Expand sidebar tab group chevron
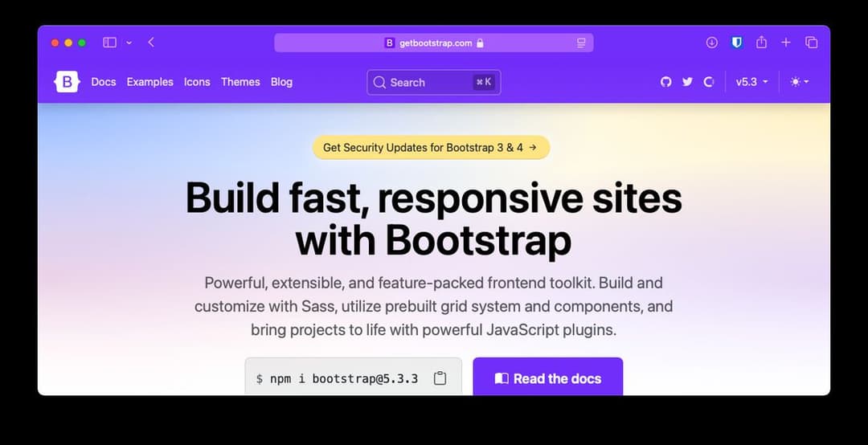Viewport: 868px width, 445px height. tap(129, 43)
